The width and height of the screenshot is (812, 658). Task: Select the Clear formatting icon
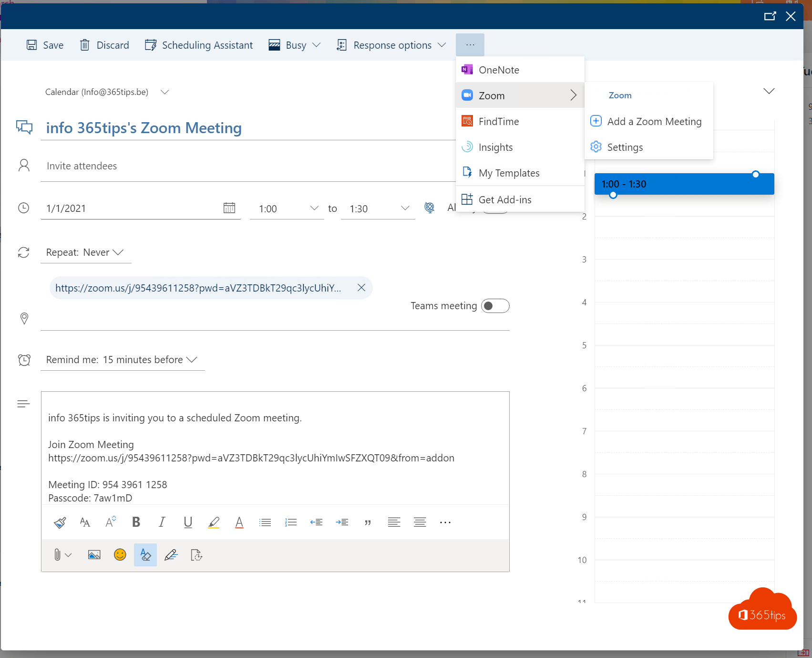click(145, 554)
